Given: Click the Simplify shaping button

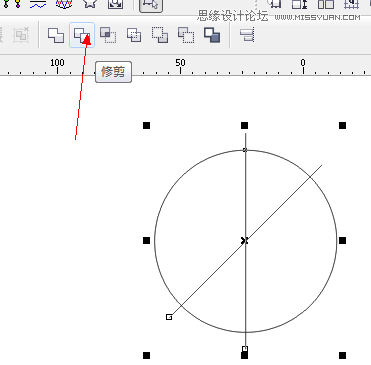Looking at the screenshot, I should pos(134,35).
